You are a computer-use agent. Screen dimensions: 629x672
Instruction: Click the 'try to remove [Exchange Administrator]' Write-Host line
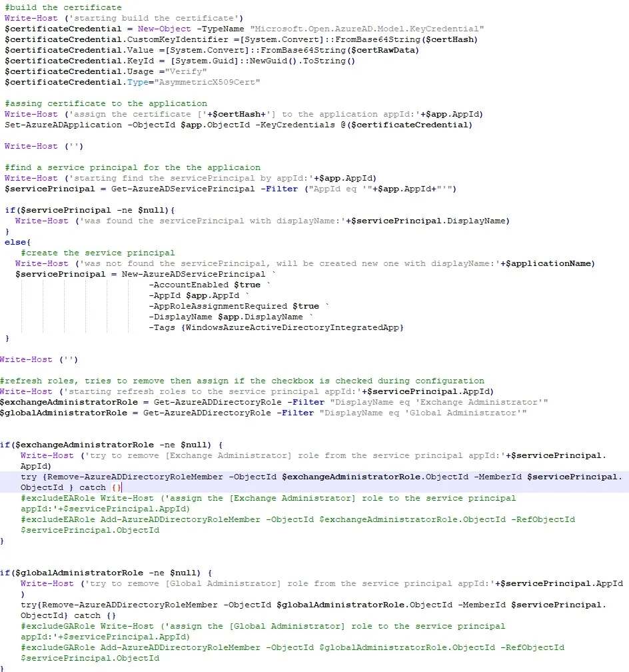click(314, 461)
